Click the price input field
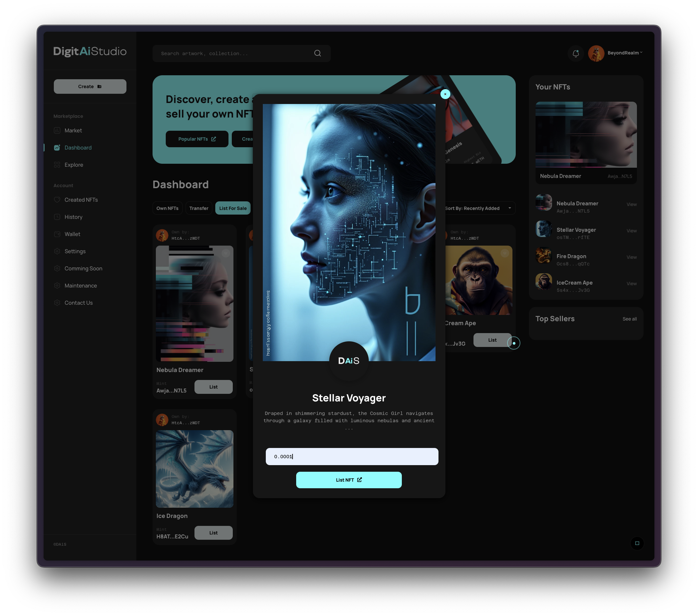This screenshot has width=698, height=616. (x=352, y=457)
